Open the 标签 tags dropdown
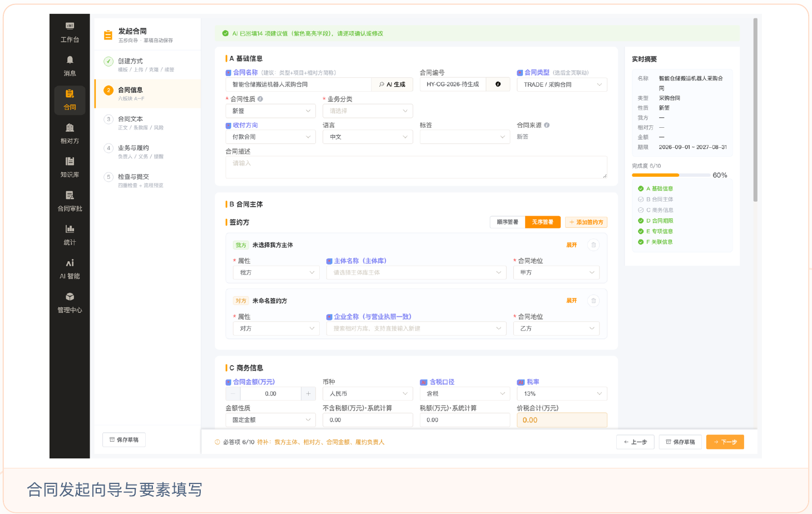The width and height of the screenshot is (812, 514). click(465, 137)
